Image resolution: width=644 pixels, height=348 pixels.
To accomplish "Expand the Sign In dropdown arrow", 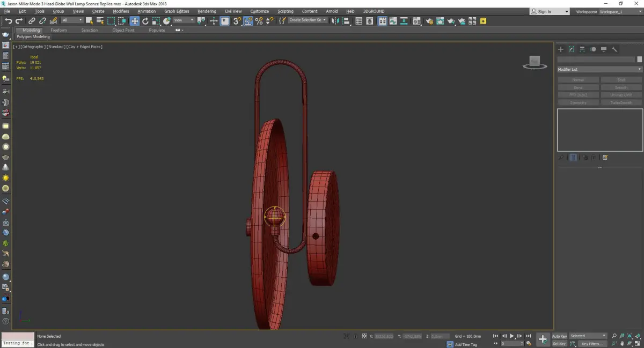I will coord(567,11).
